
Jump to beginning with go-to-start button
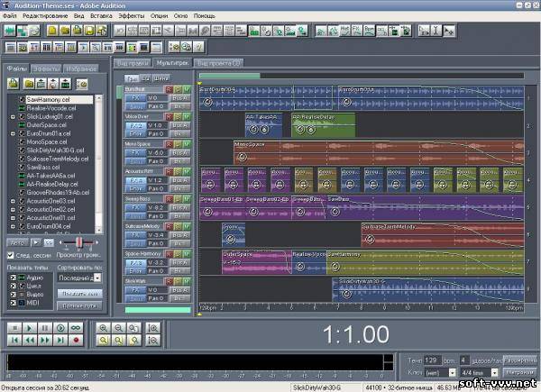click(14, 341)
